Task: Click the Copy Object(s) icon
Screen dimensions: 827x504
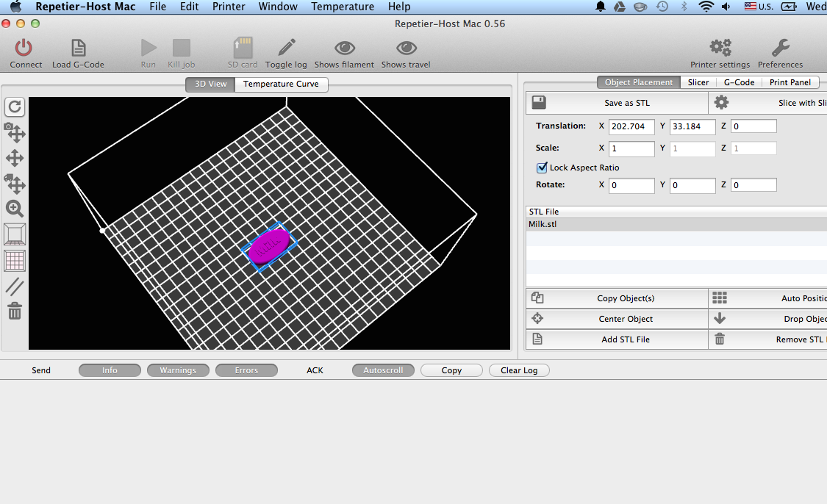Action: (537, 298)
